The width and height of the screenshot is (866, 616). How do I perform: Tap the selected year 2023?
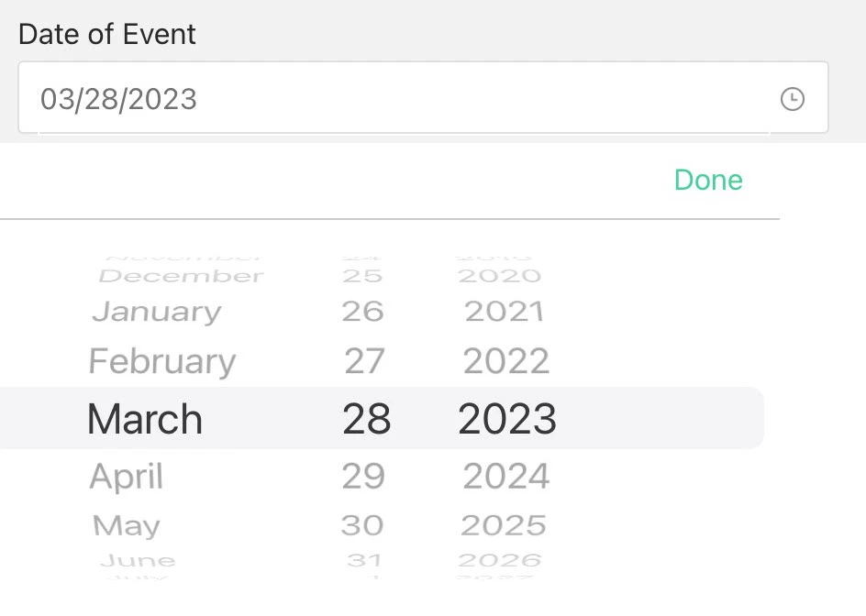tap(507, 419)
